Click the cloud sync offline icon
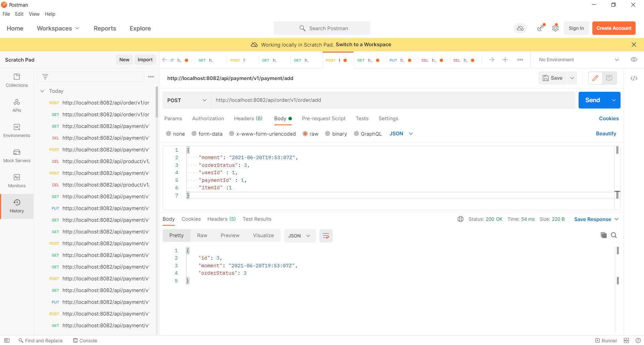 pyautogui.click(x=520, y=28)
